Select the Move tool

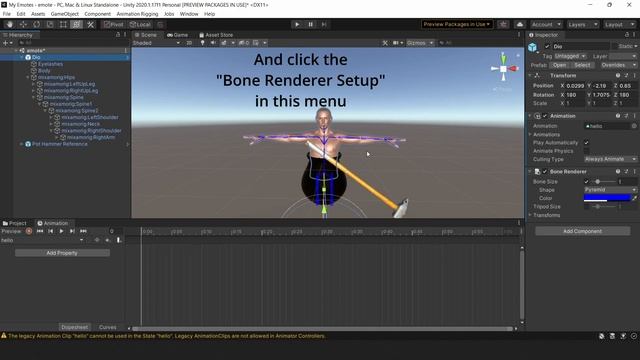point(23,24)
